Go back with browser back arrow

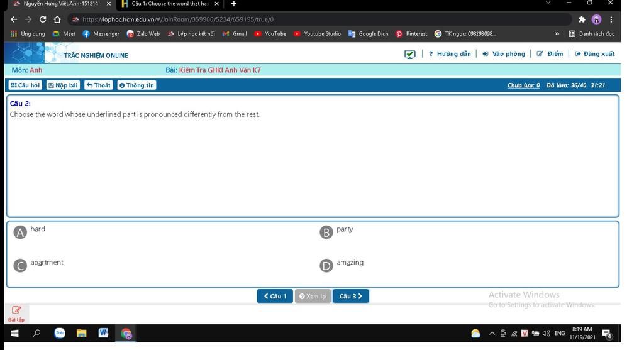pos(14,19)
